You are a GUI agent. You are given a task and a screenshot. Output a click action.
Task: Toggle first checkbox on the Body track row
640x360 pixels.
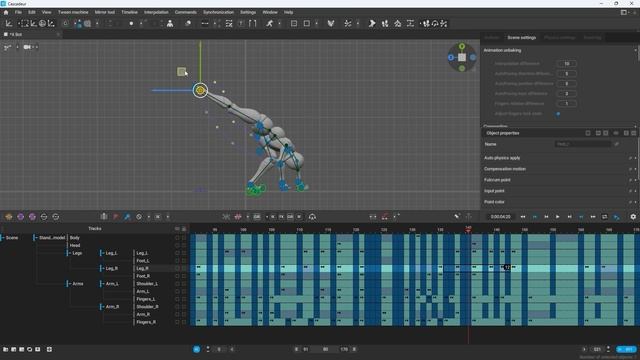click(x=177, y=238)
